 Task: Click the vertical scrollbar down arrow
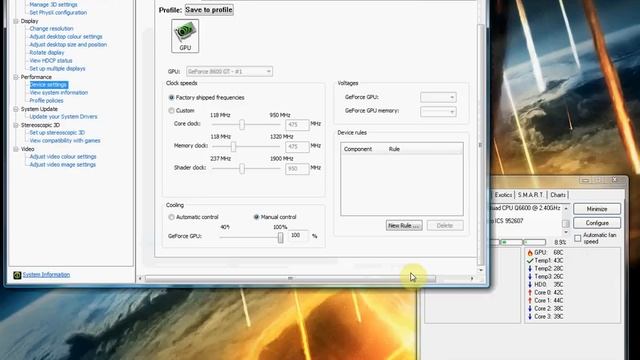click(480, 270)
